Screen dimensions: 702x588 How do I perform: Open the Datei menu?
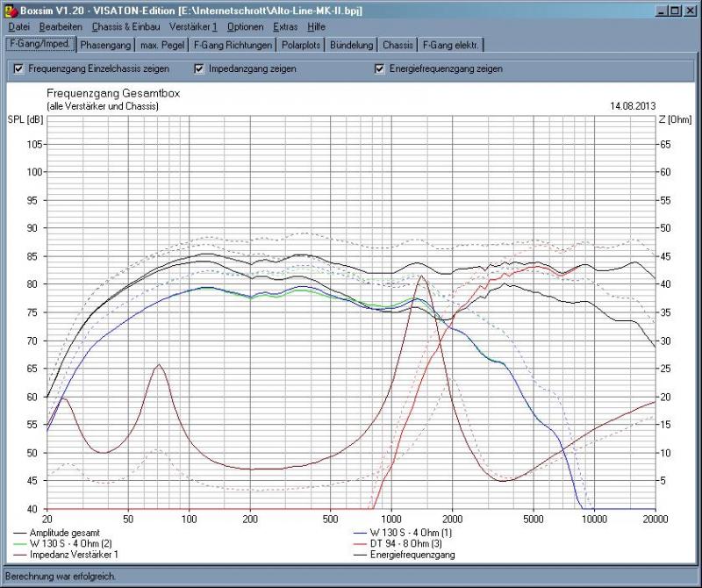[x=18, y=27]
